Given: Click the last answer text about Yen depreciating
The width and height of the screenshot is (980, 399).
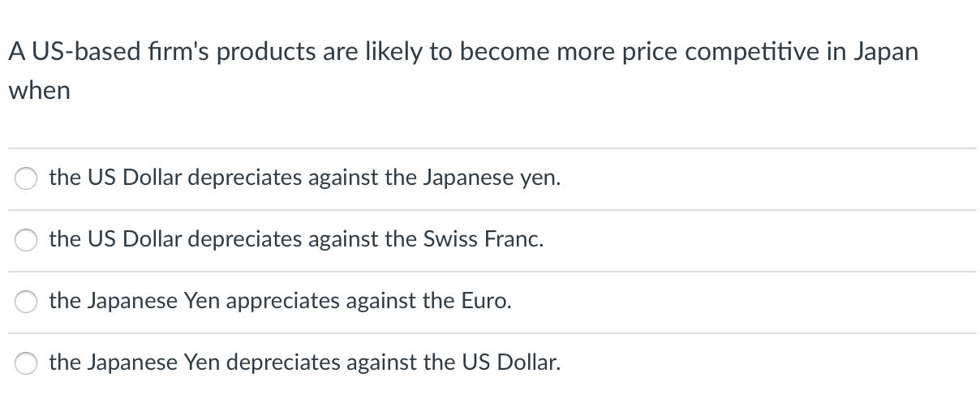Looking at the screenshot, I should point(304,363).
